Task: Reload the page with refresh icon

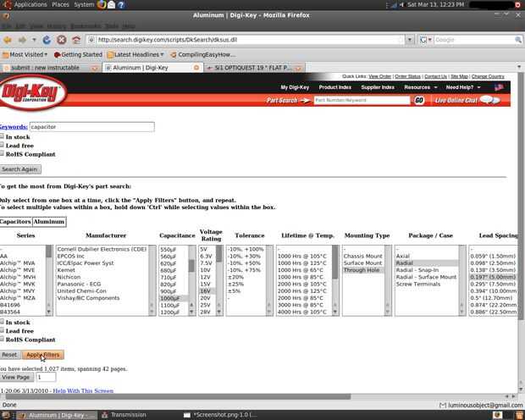Action: (47, 40)
